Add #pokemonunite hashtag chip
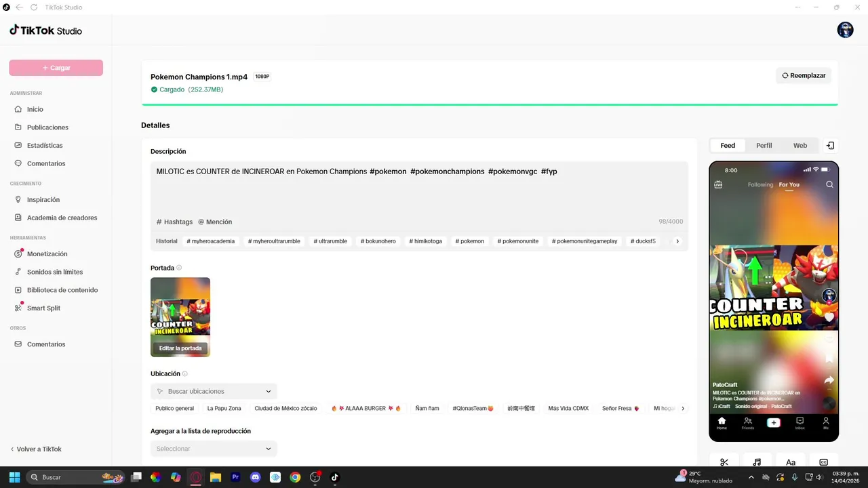 (518, 241)
